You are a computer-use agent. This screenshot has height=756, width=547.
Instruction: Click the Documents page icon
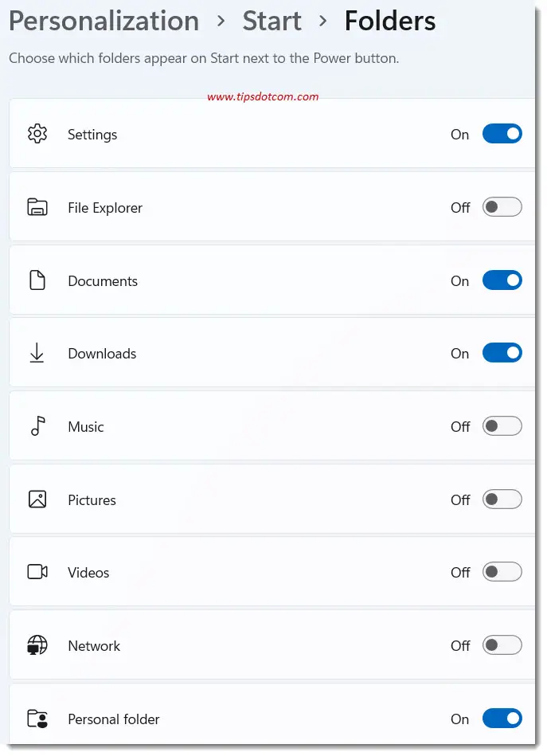pyautogui.click(x=37, y=280)
